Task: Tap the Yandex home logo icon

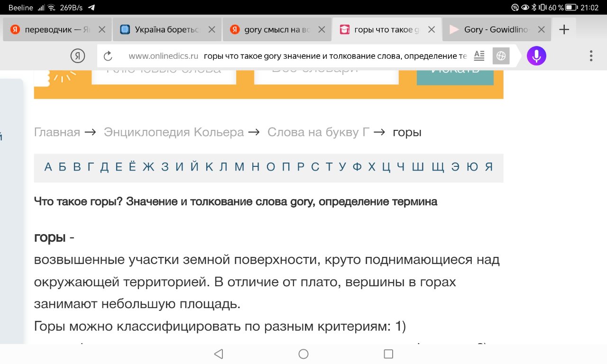Action: pos(78,56)
